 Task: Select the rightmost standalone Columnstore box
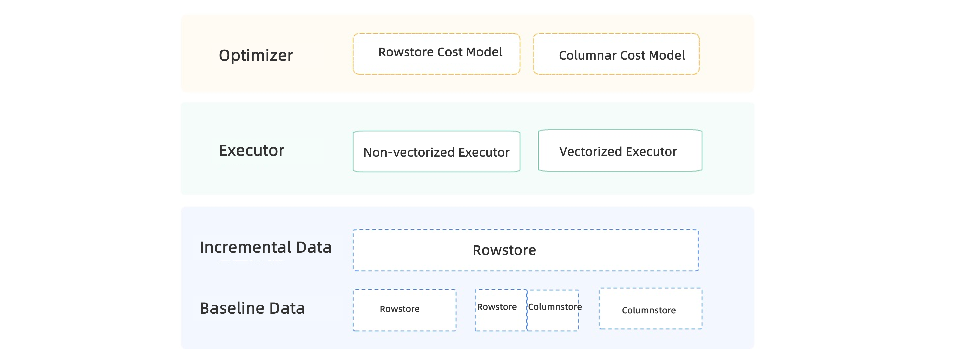click(x=650, y=309)
